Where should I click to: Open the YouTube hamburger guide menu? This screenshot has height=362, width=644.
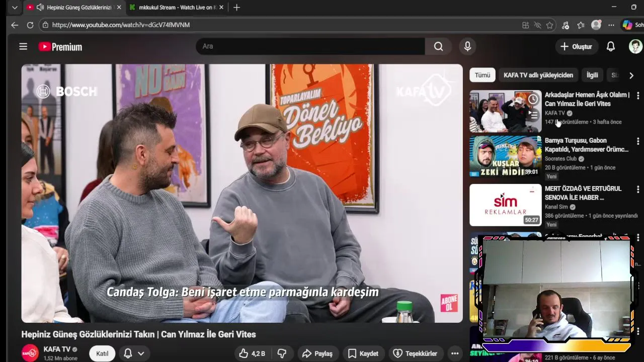click(23, 46)
